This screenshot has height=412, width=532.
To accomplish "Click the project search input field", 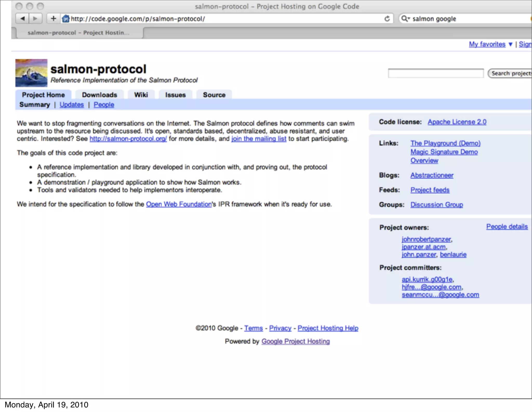I will [x=436, y=73].
